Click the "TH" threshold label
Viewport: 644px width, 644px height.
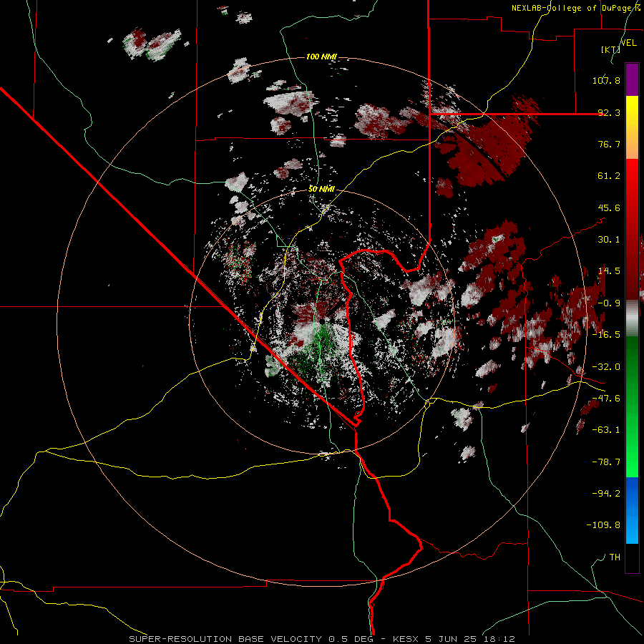click(615, 557)
